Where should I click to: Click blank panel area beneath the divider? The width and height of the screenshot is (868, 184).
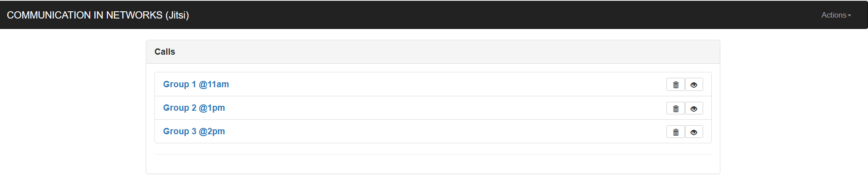(x=433, y=164)
